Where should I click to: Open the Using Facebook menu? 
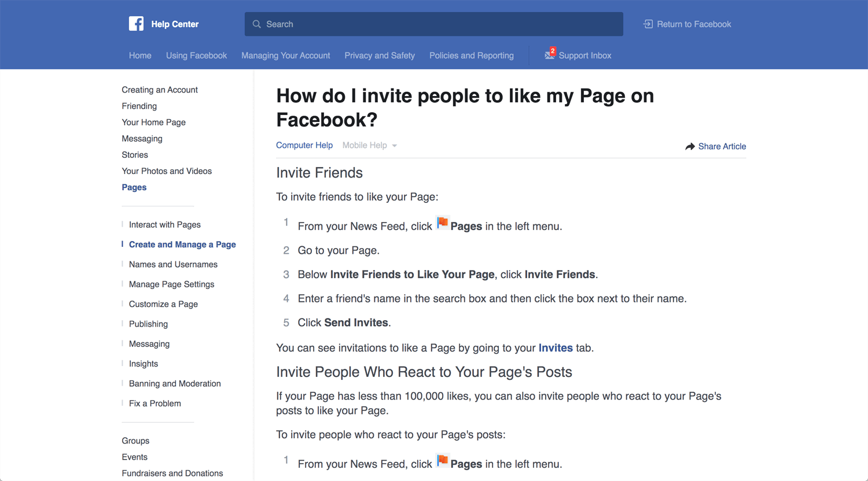click(x=196, y=55)
